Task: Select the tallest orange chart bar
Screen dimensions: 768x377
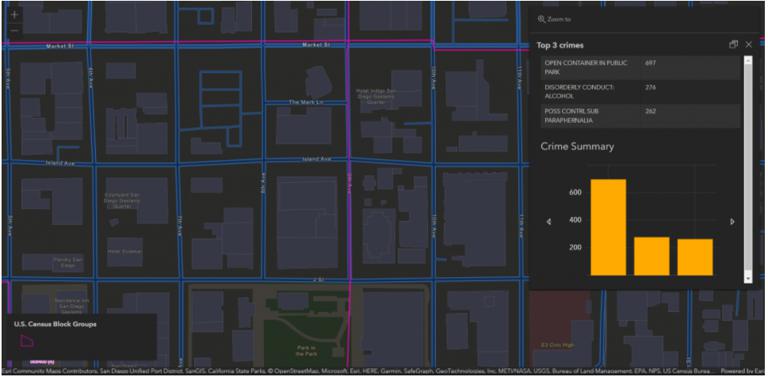Action: pos(608,227)
